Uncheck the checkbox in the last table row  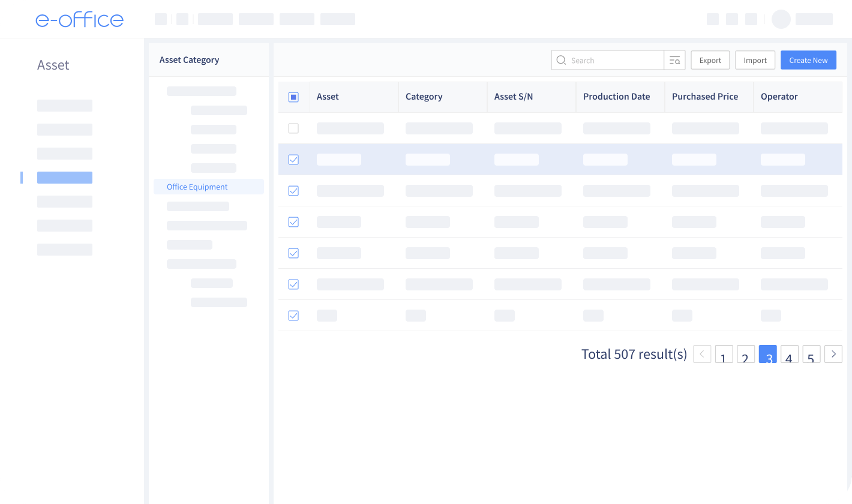(293, 316)
